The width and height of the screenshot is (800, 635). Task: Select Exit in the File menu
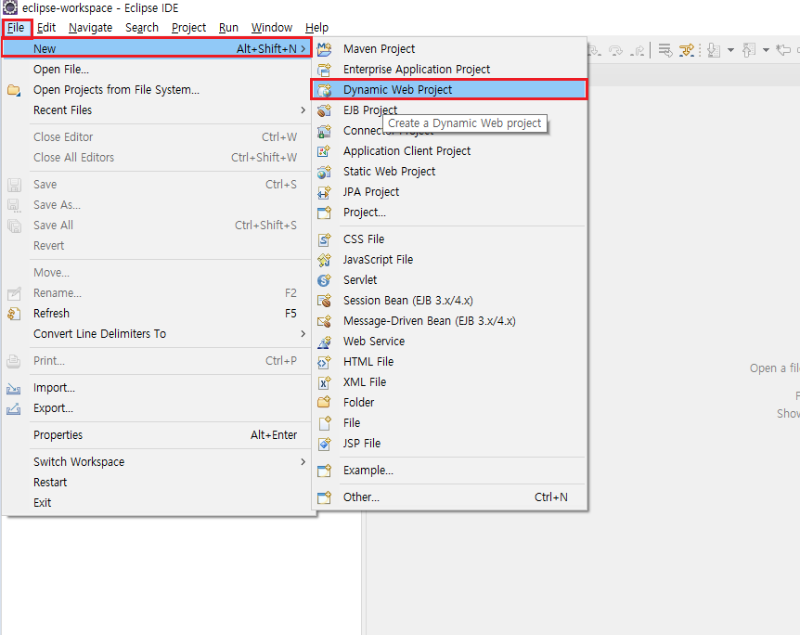[157, 502]
